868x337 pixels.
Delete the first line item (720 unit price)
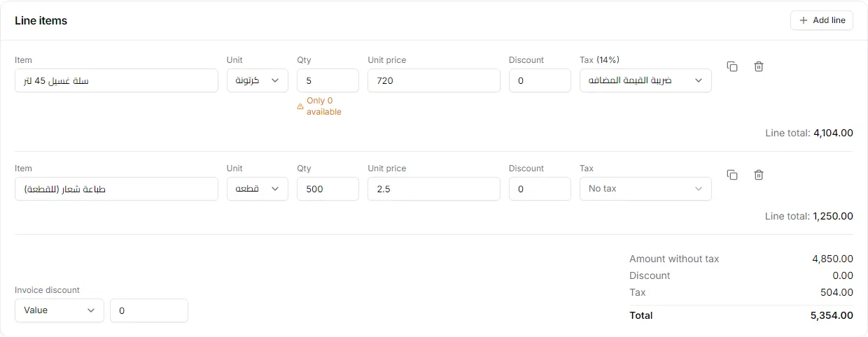[759, 66]
